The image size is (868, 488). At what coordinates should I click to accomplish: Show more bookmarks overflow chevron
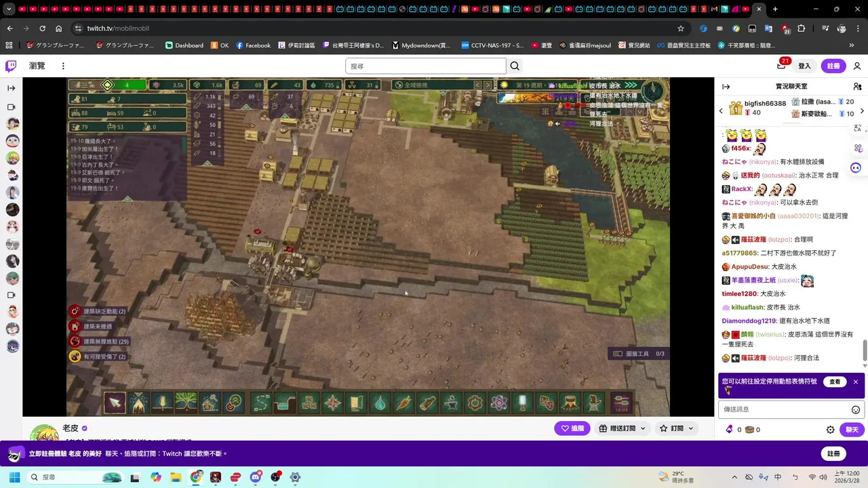852,45
